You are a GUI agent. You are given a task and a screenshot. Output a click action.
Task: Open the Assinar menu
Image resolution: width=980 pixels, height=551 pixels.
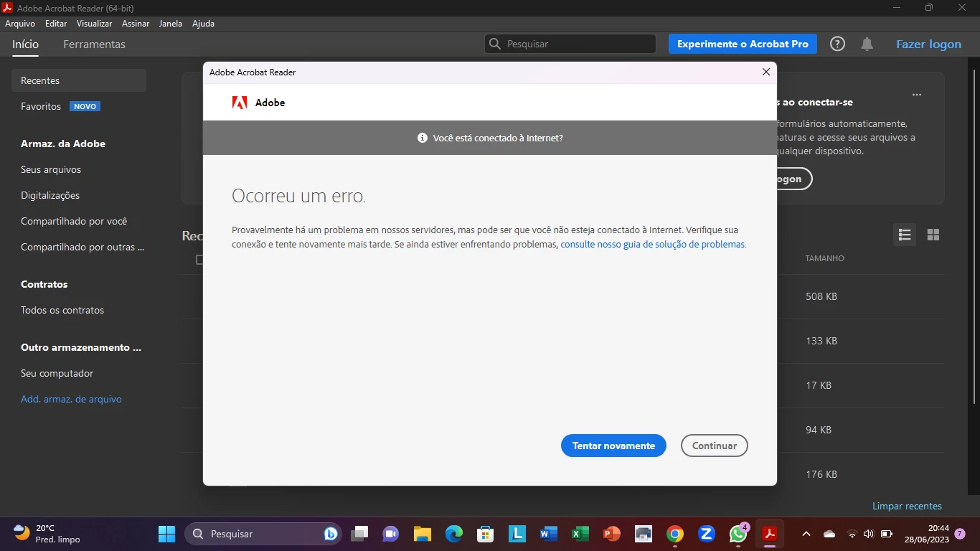[x=136, y=24]
